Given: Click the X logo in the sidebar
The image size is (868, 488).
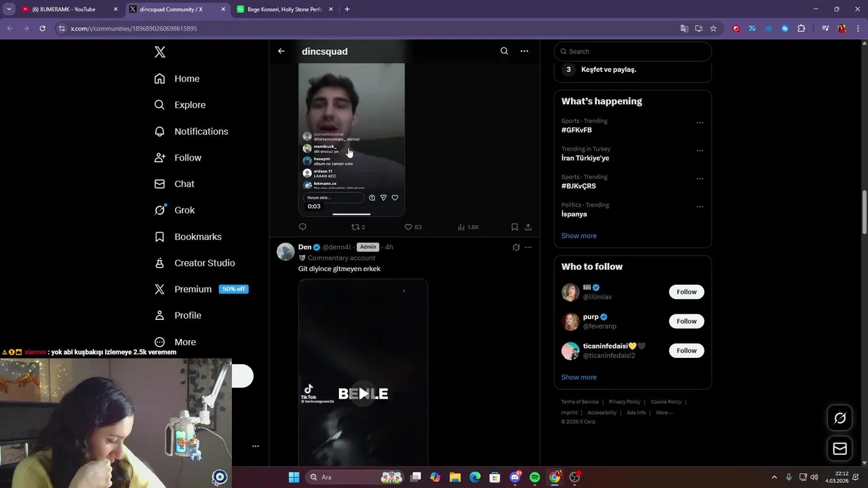Looking at the screenshot, I should point(159,52).
